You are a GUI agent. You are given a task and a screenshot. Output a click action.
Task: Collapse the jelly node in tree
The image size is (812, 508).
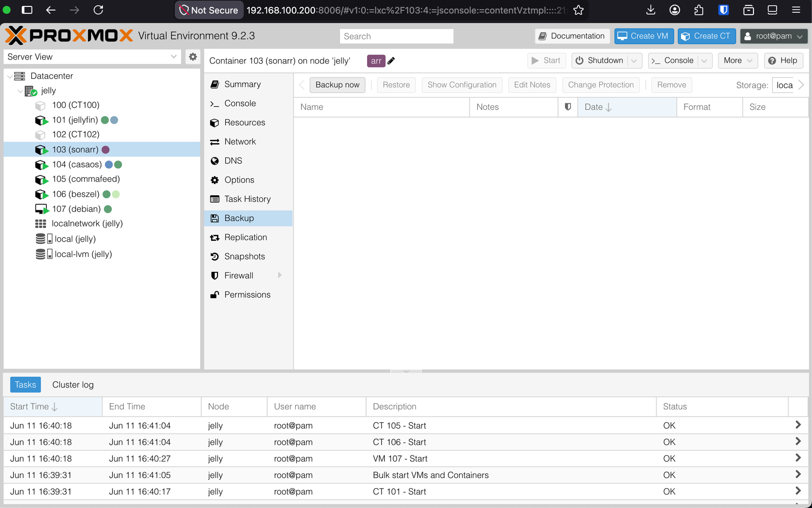(x=20, y=91)
